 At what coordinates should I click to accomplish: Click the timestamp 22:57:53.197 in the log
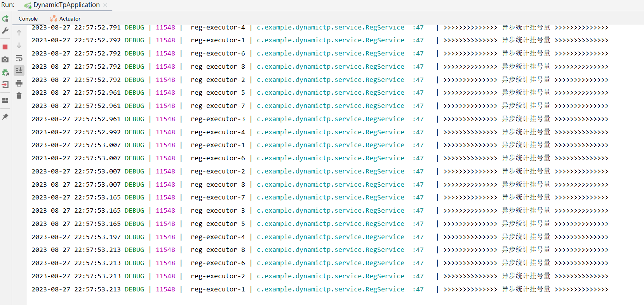click(x=97, y=237)
